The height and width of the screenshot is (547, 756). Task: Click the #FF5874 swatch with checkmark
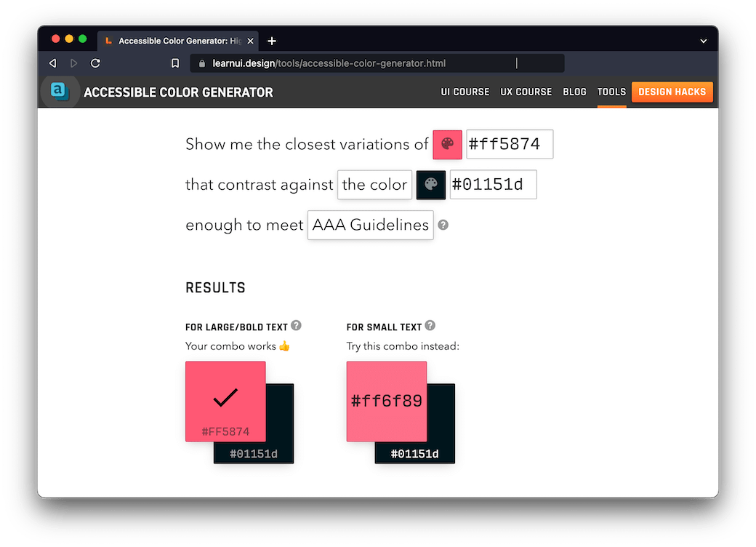(x=225, y=402)
